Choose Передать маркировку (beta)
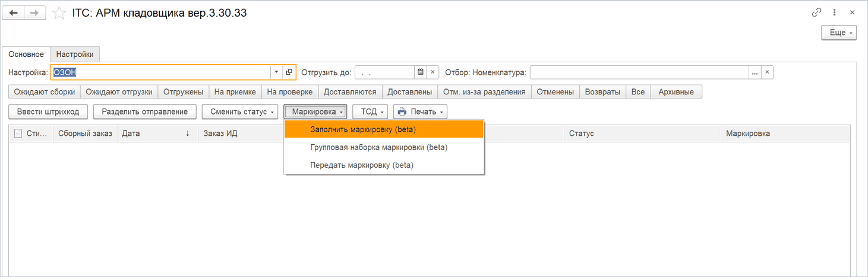The image size is (868, 277). [x=384, y=165]
